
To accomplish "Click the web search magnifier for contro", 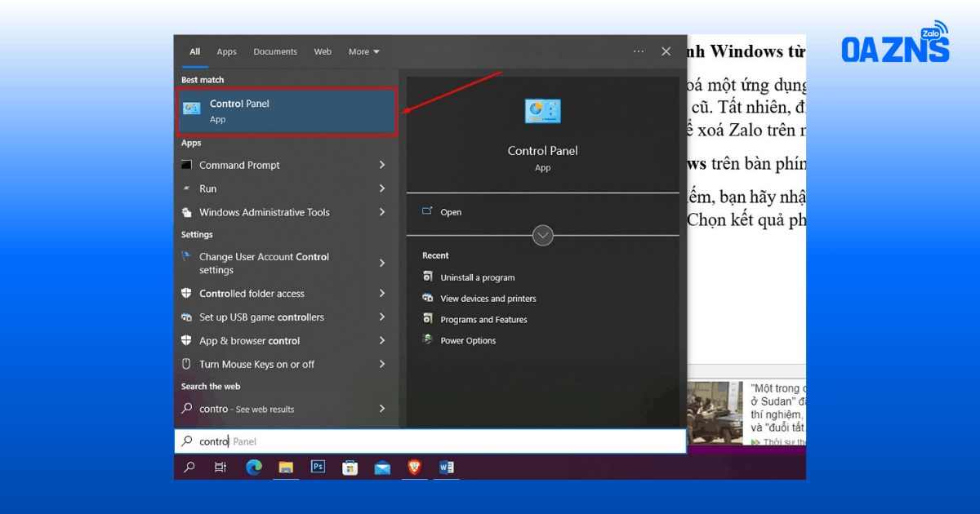I will click(x=186, y=409).
